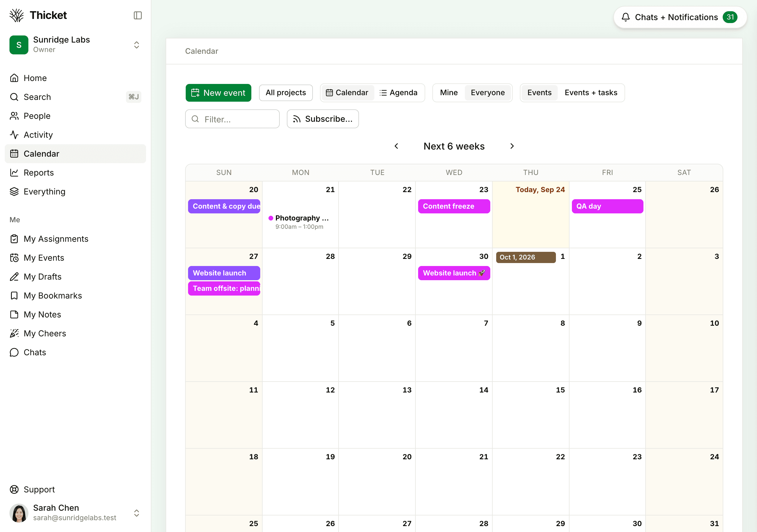
Task: Go to next weeks chevron
Action: [512, 146]
